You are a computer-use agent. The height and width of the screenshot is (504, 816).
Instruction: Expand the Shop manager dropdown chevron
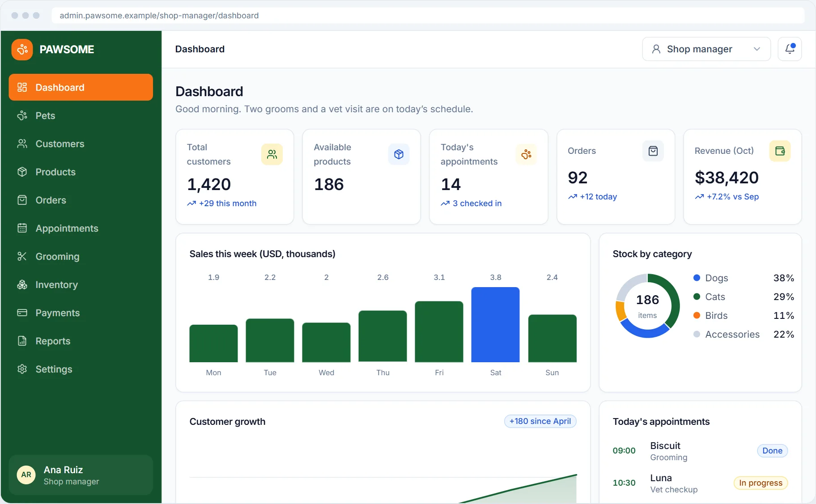[x=757, y=49]
